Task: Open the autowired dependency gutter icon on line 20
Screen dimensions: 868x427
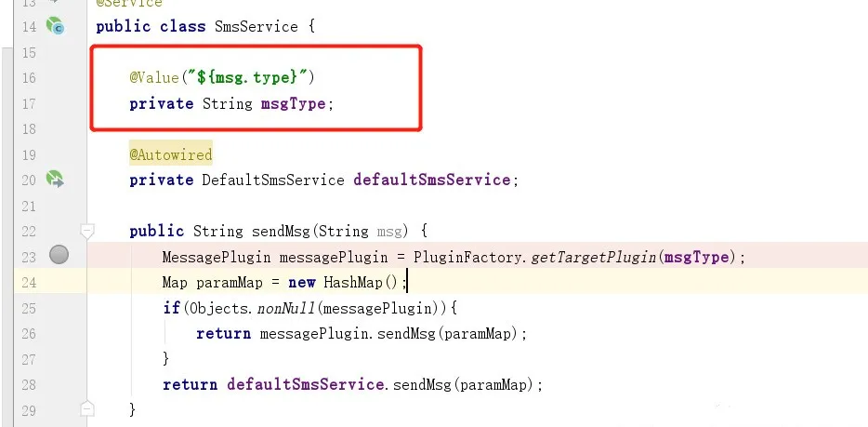Action: point(55,179)
